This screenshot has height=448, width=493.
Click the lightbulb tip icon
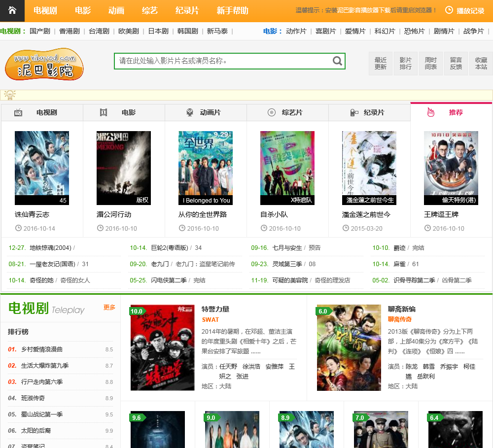(10, 95)
